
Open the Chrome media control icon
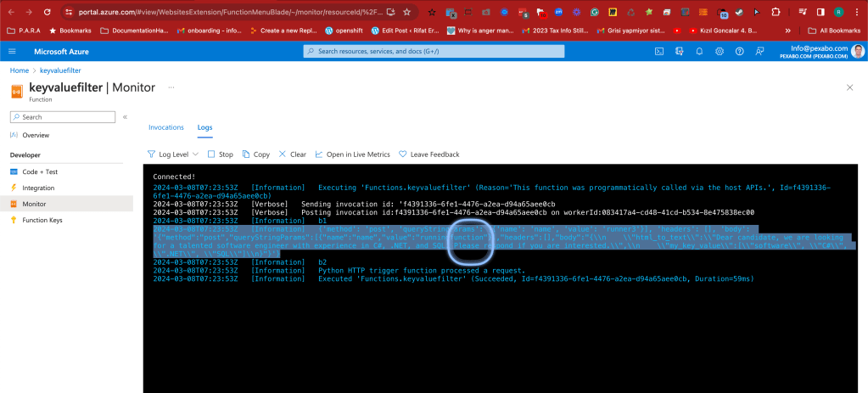coord(804,12)
